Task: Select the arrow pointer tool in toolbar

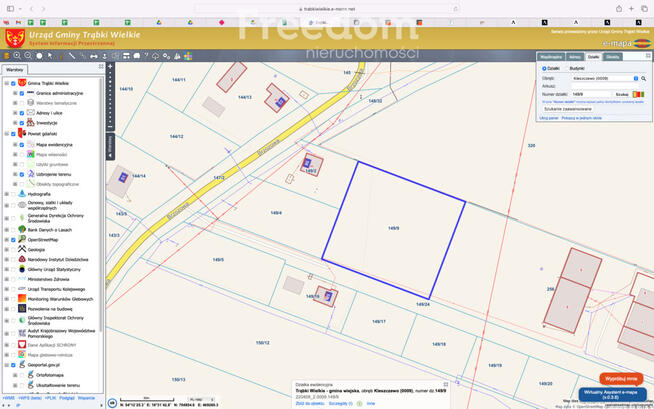Action: click(50, 56)
